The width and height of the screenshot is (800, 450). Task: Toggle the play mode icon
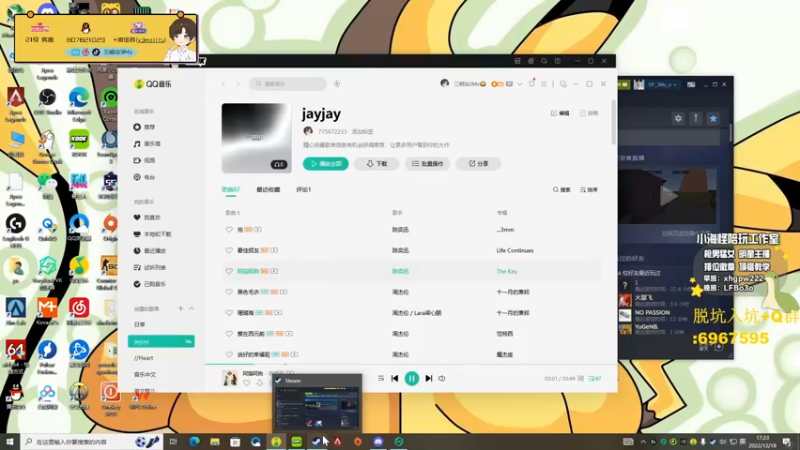point(381,379)
